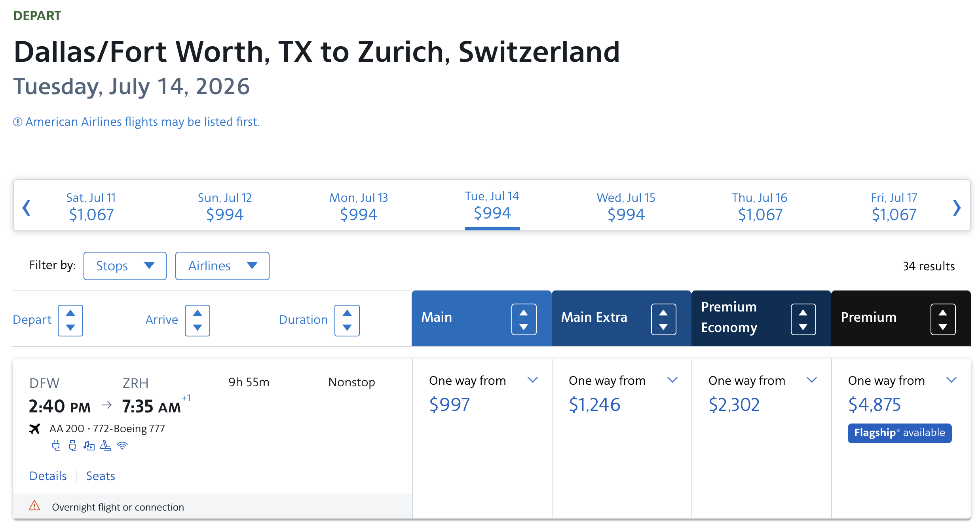The image size is (980, 528).
Task: Click 'American Airlines flights may be listed first.'
Action: pyautogui.click(x=143, y=122)
